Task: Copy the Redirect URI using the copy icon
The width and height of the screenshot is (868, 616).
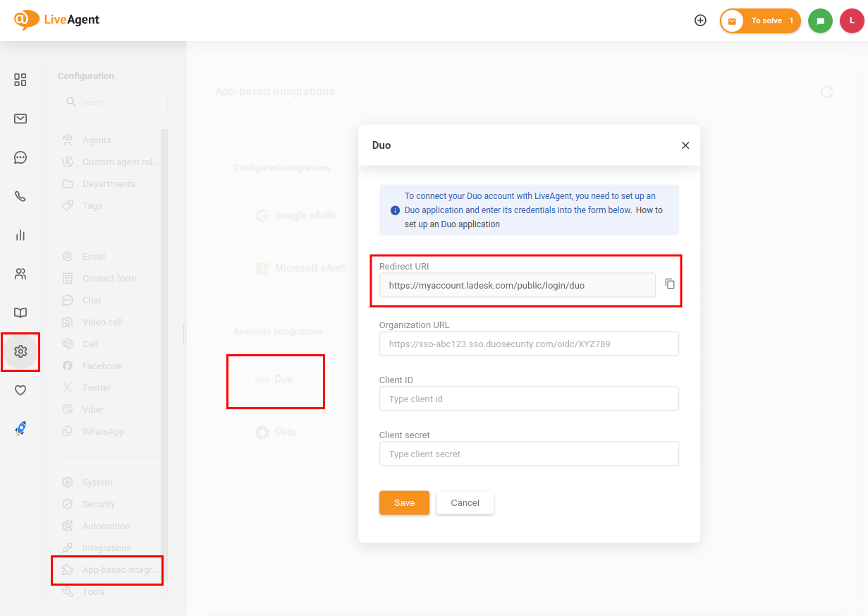Action: click(670, 283)
